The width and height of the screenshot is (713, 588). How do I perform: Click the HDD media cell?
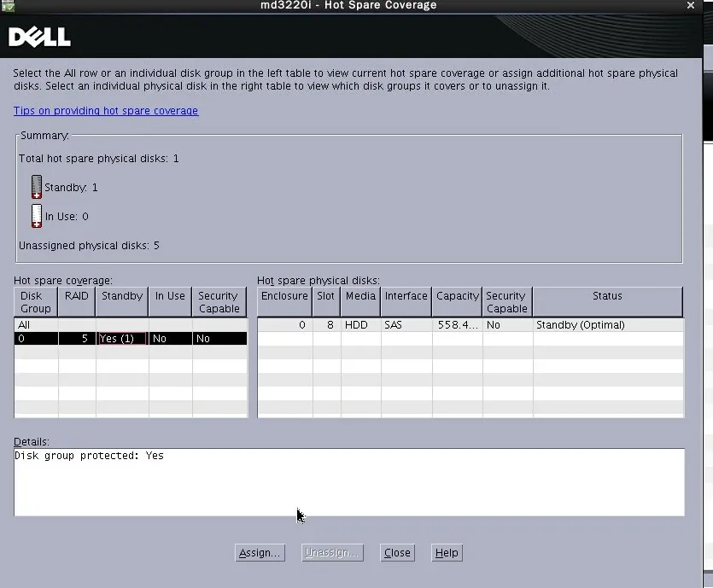pos(361,325)
